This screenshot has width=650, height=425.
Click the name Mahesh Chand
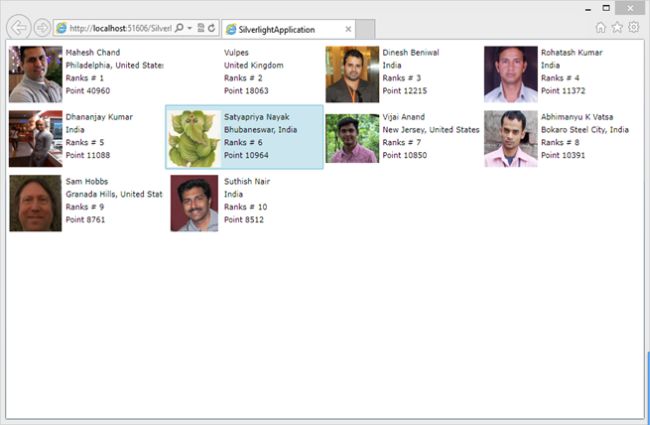point(93,52)
